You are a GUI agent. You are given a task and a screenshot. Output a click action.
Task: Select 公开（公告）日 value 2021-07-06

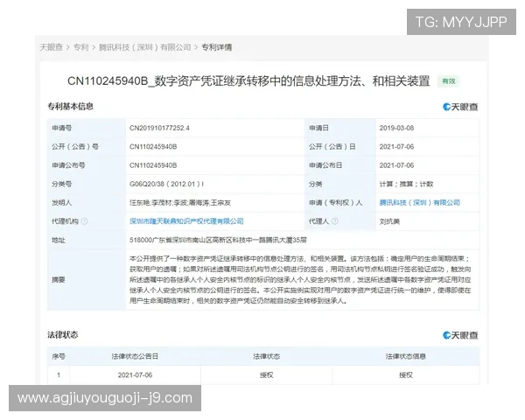(x=396, y=147)
